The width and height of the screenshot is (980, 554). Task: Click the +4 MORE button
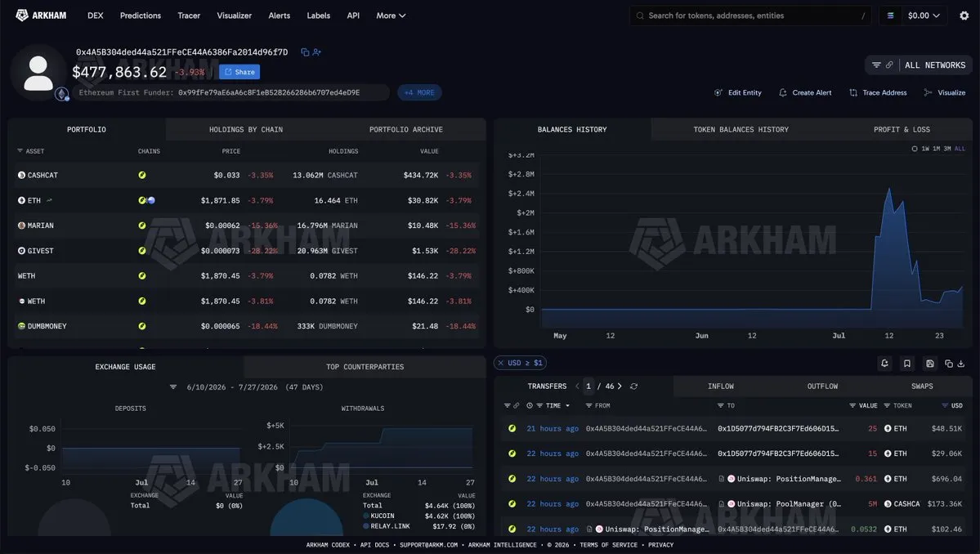(419, 92)
